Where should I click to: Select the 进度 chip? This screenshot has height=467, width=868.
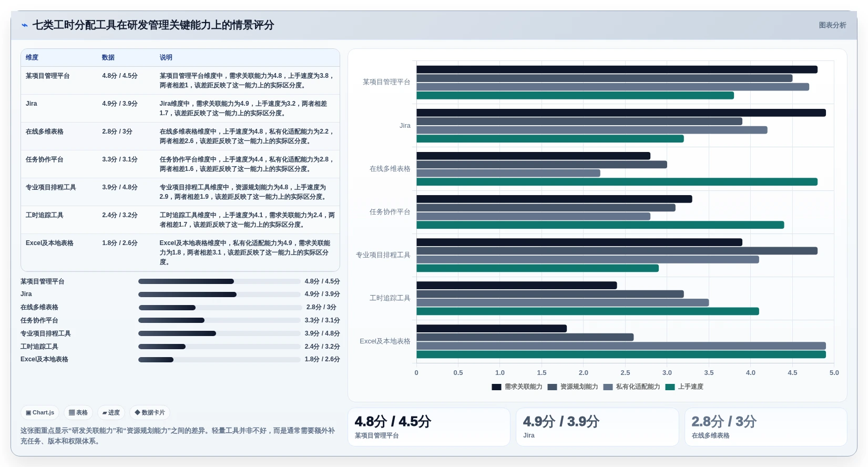click(x=111, y=413)
